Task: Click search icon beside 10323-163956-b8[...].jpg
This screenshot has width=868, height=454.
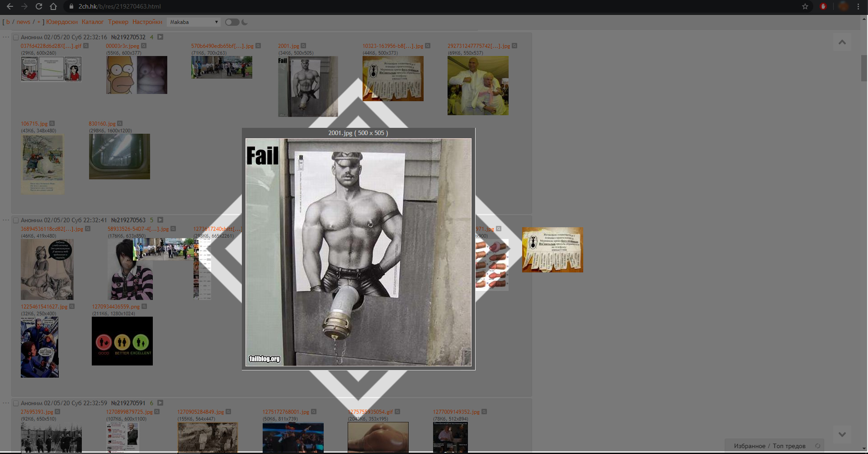Action: click(428, 46)
